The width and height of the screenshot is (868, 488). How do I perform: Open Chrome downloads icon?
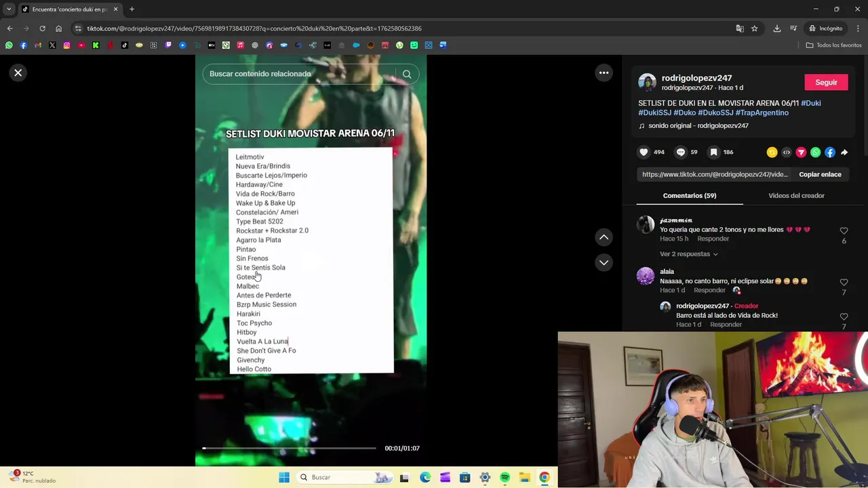click(x=777, y=28)
